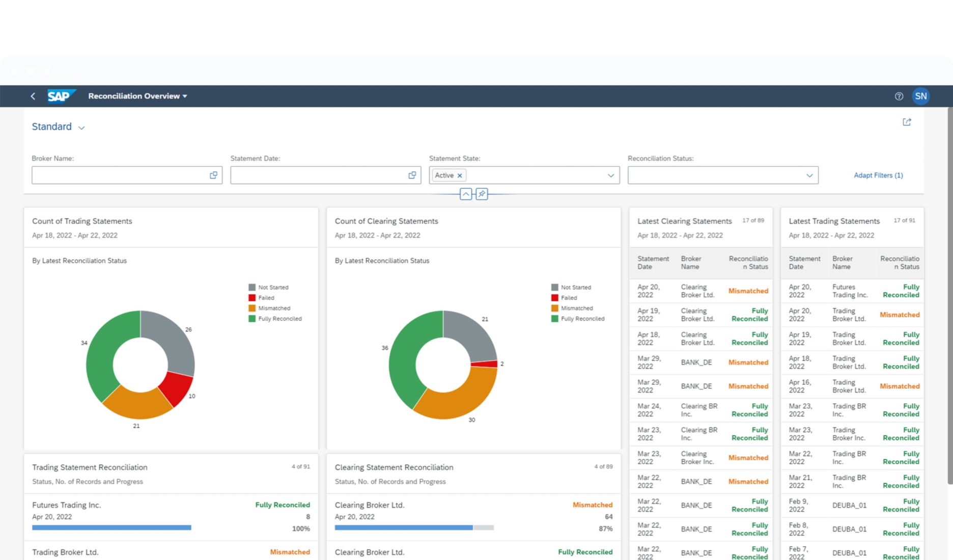Pin the filter header bar

482,194
